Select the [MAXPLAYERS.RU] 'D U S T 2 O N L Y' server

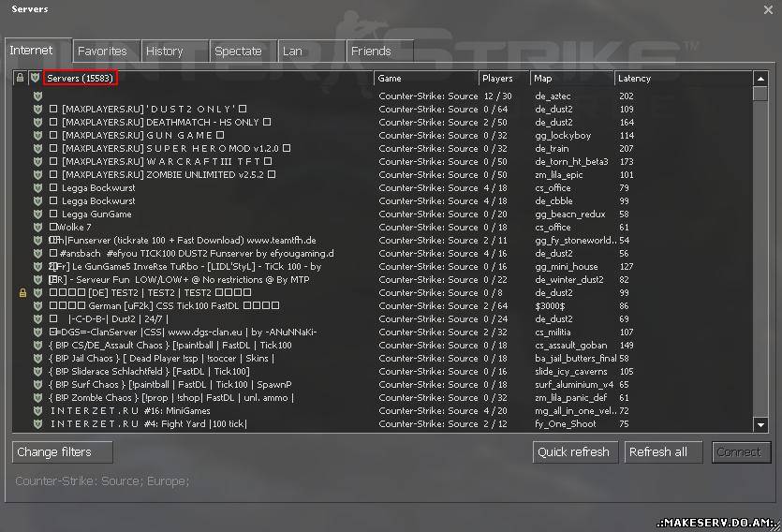383,109
